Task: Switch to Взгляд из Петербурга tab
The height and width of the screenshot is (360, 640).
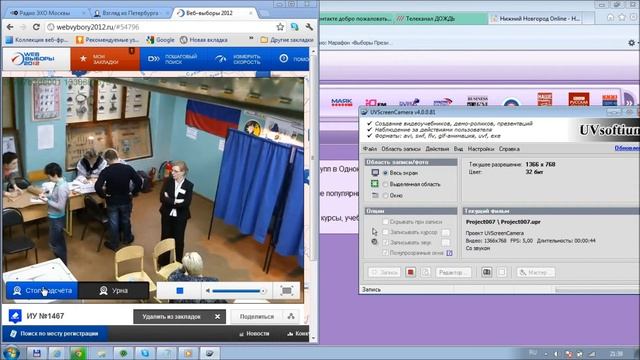Action: [130, 13]
